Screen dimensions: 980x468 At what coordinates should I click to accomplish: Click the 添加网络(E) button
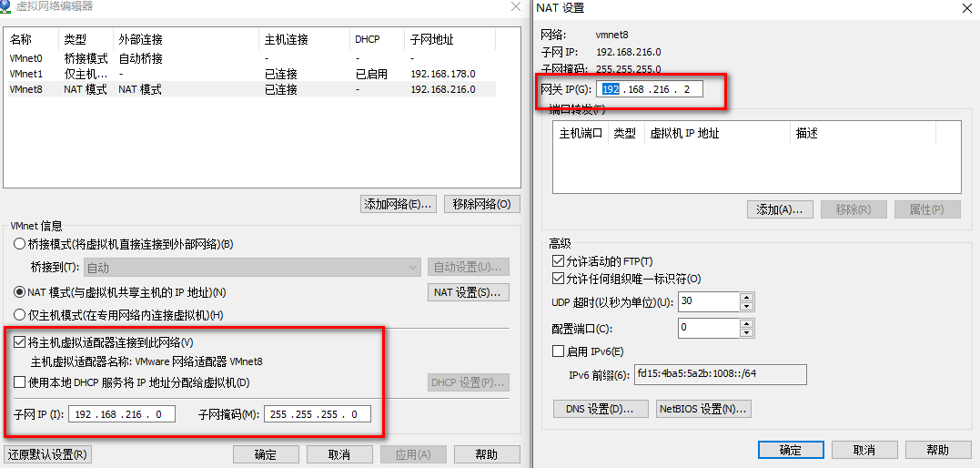click(x=399, y=204)
